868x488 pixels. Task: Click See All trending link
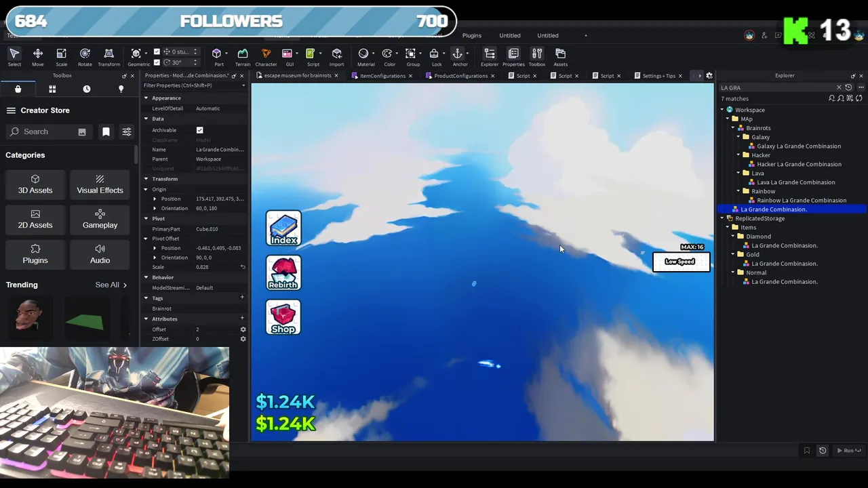(111, 285)
